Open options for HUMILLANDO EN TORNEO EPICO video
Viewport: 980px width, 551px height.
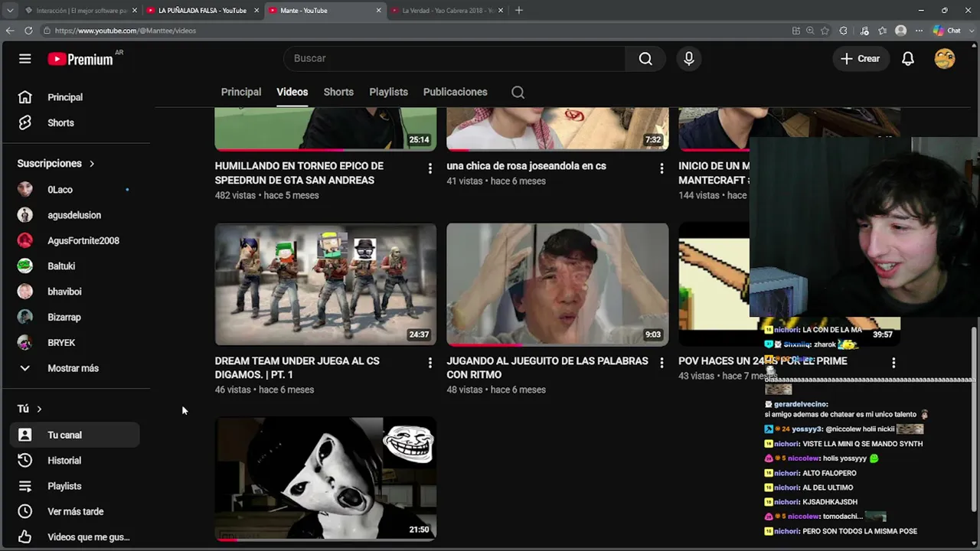pos(430,168)
